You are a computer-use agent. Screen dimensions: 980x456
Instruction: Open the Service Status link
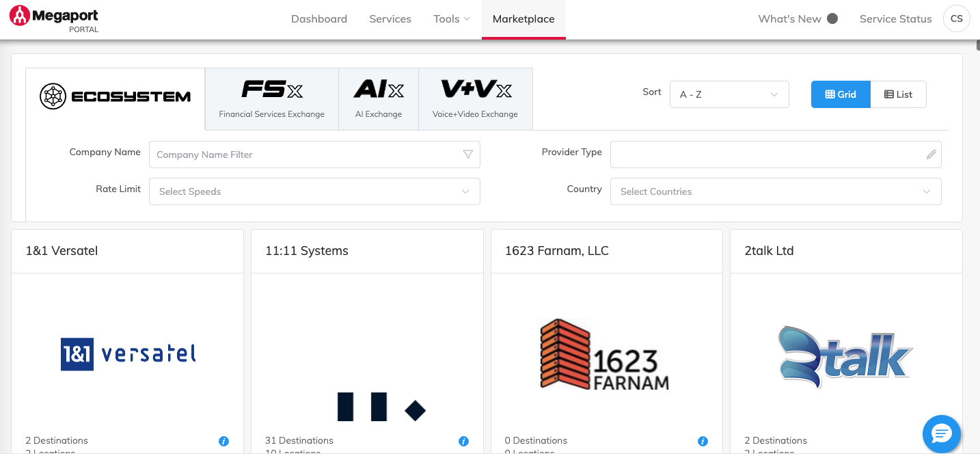pos(896,19)
